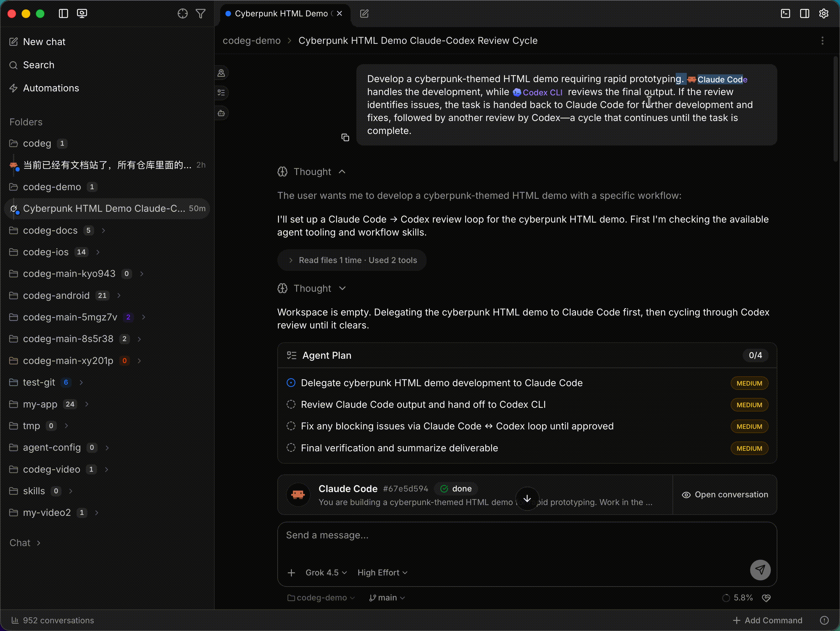Image resolution: width=840 pixels, height=631 pixels.
Task: Toggle the left sidebar panel icon
Action: pos(63,14)
